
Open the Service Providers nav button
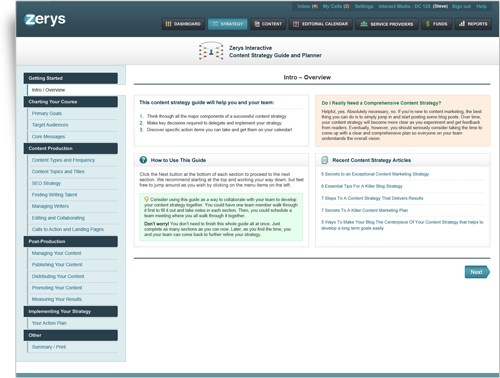coord(387,24)
